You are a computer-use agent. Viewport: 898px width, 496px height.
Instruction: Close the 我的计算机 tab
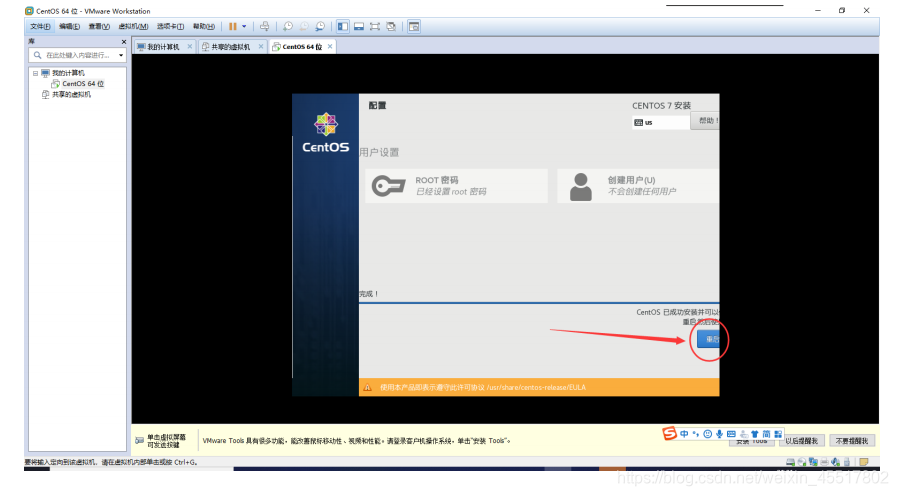(190, 46)
